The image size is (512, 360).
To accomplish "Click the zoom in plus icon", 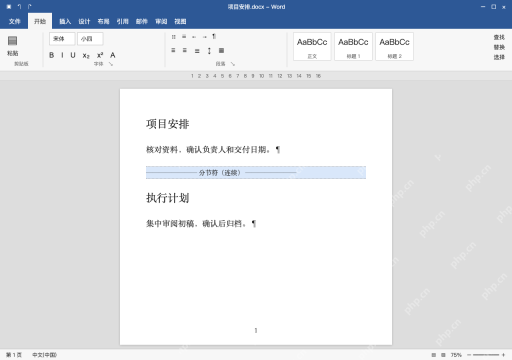I will [503, 355].
